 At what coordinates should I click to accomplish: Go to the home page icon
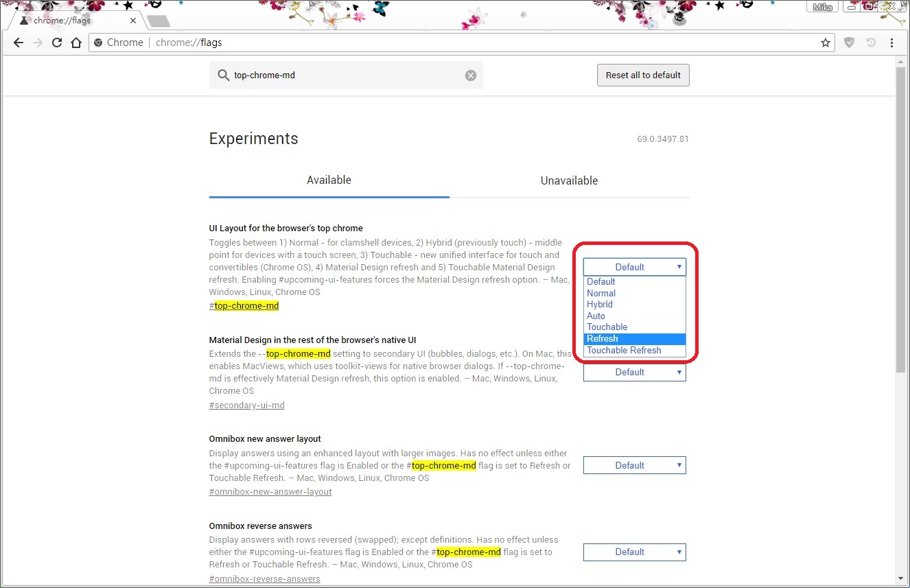76,43
